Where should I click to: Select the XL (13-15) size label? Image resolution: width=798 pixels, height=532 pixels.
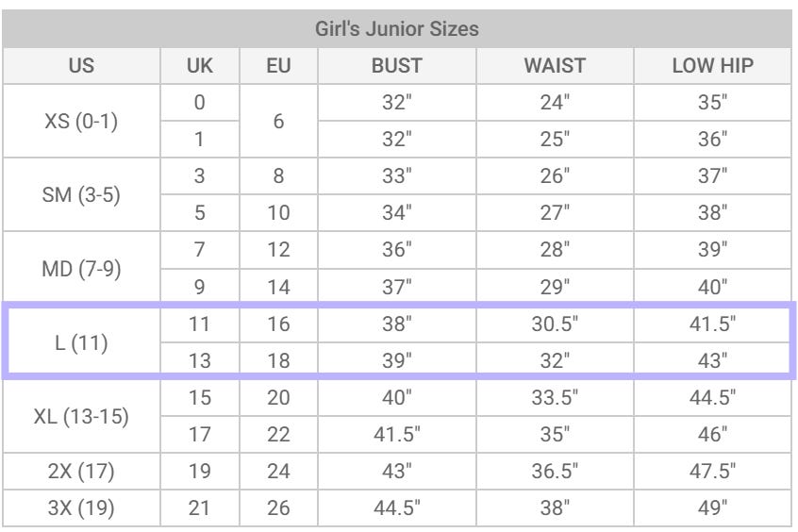(x=80, y=415)
